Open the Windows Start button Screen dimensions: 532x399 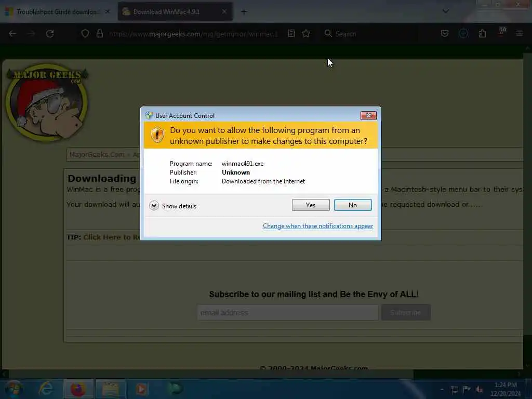[x=14, y=389]
